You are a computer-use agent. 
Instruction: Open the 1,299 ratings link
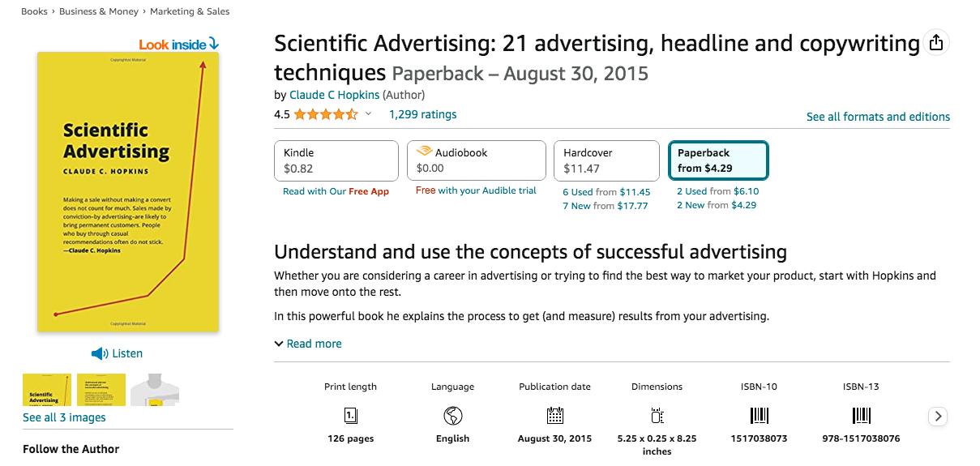422,114
